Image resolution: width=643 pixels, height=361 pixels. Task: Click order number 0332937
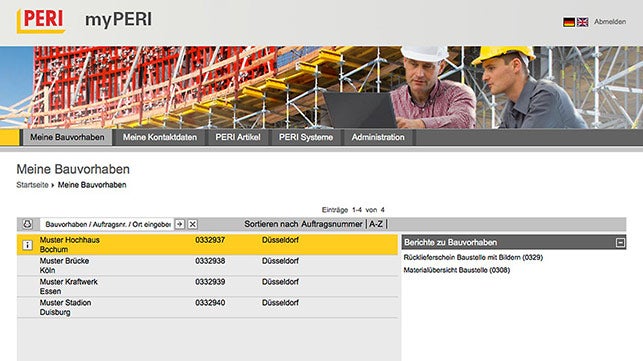pyautogui.click(x=210, y=240)
